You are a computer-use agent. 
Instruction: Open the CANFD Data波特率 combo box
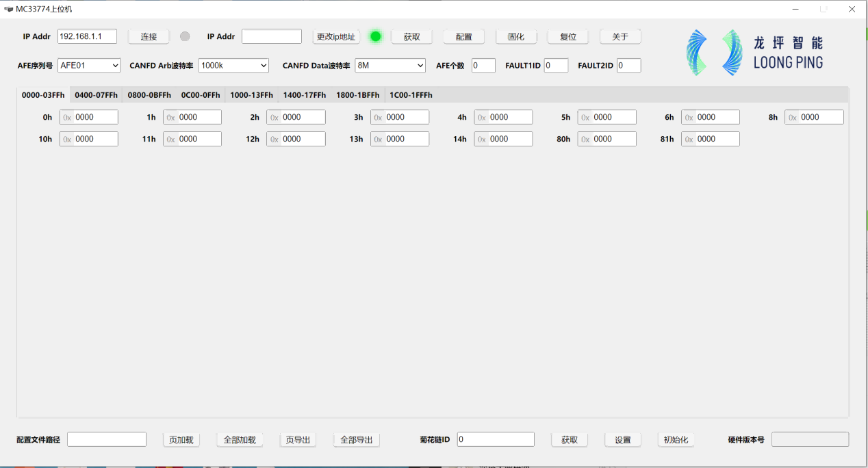[390, 66]
